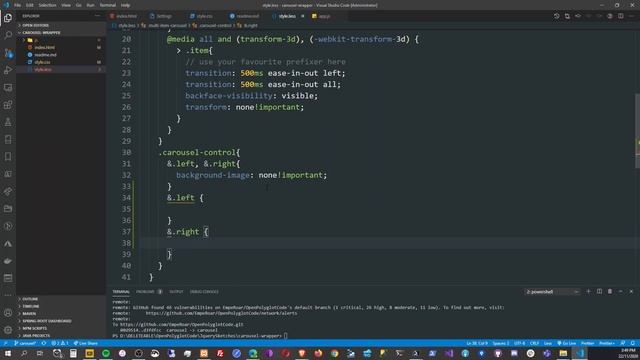Screen dimensions: 640x360
Task: Click the Windows taskbar search icon
Action: tap(24, 353)
